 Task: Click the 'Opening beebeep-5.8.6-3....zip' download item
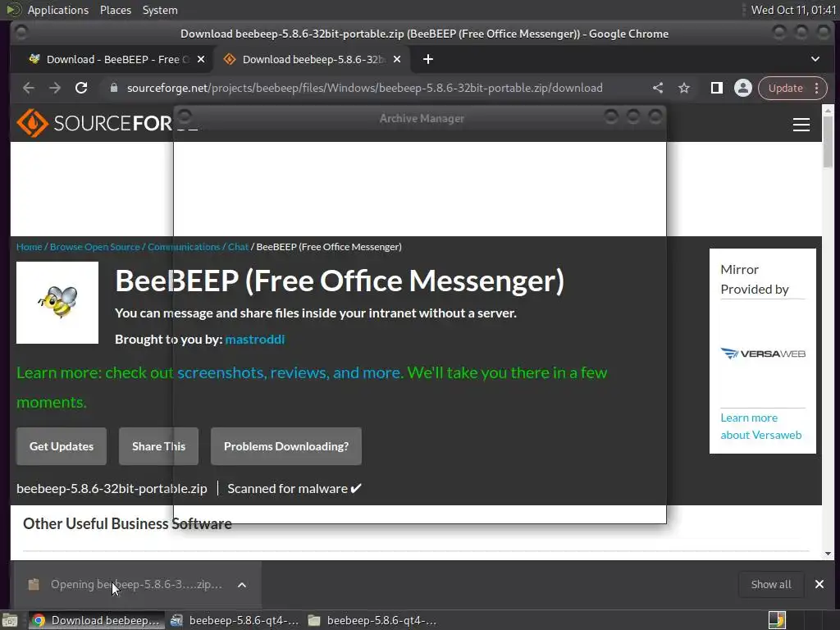(126, 584)
